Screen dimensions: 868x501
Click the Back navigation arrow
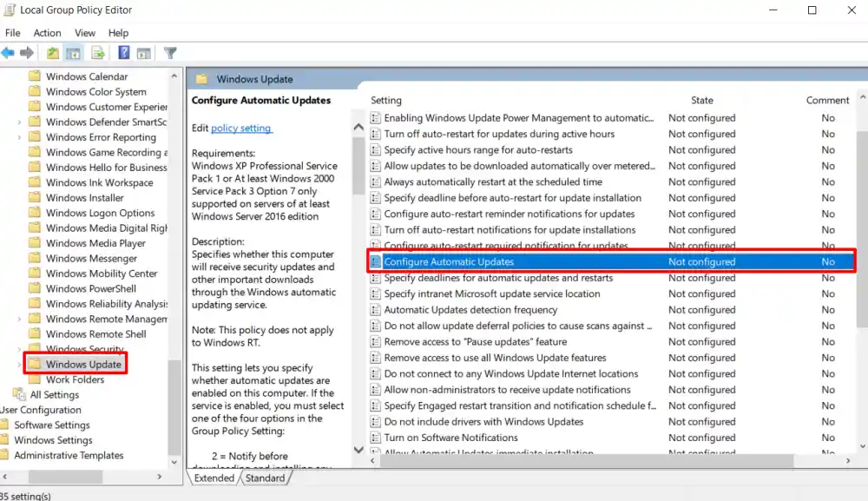[8, 53]
